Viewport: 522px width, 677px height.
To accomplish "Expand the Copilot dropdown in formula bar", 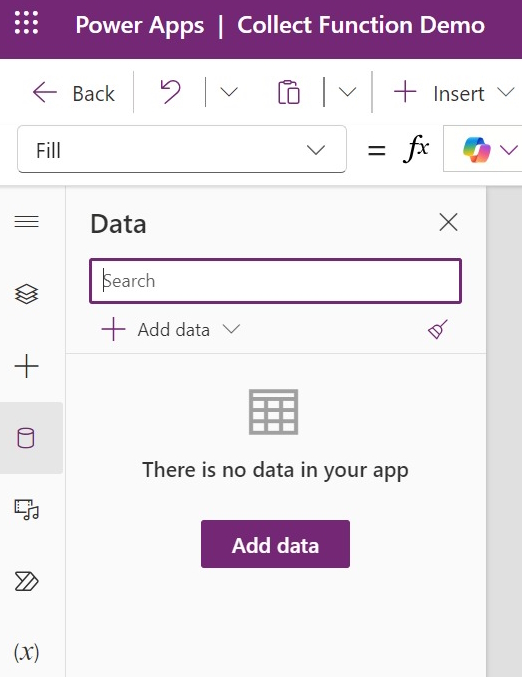I will [509, 150].
